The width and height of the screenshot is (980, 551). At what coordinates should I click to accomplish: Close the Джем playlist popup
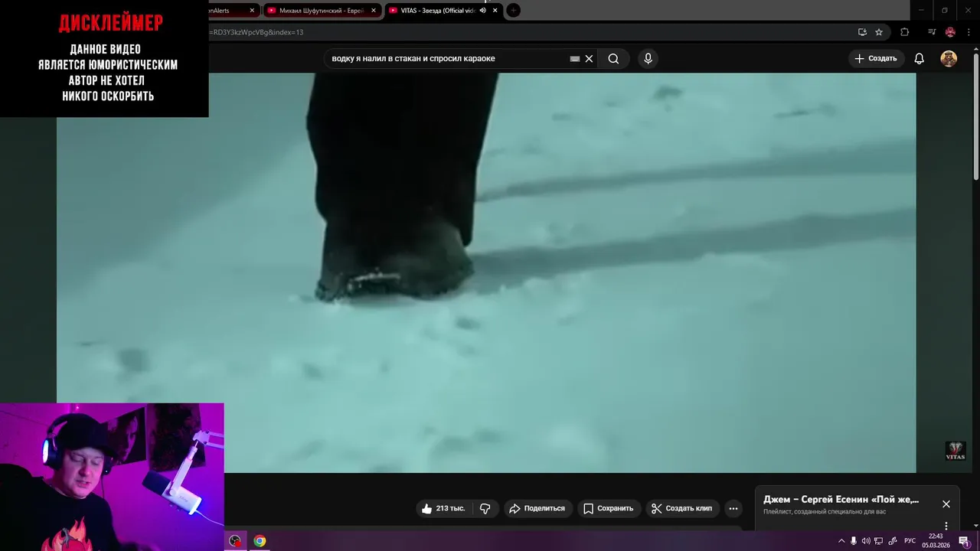(946, 504)
